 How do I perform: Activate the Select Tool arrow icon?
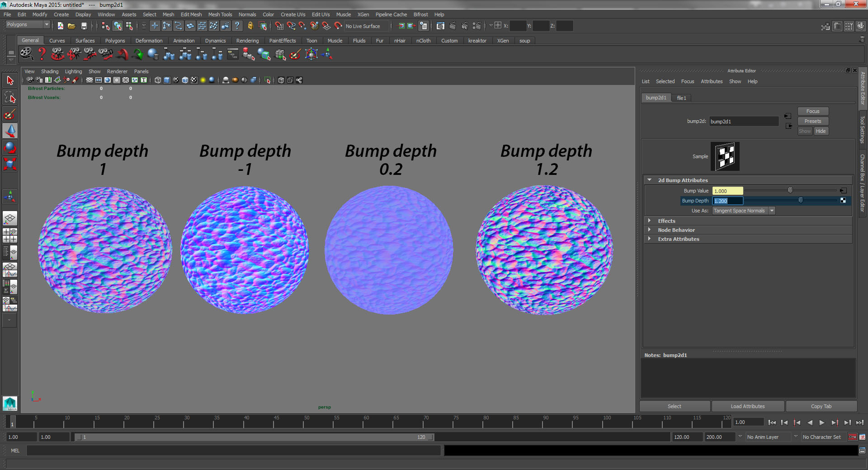[9, 80]
